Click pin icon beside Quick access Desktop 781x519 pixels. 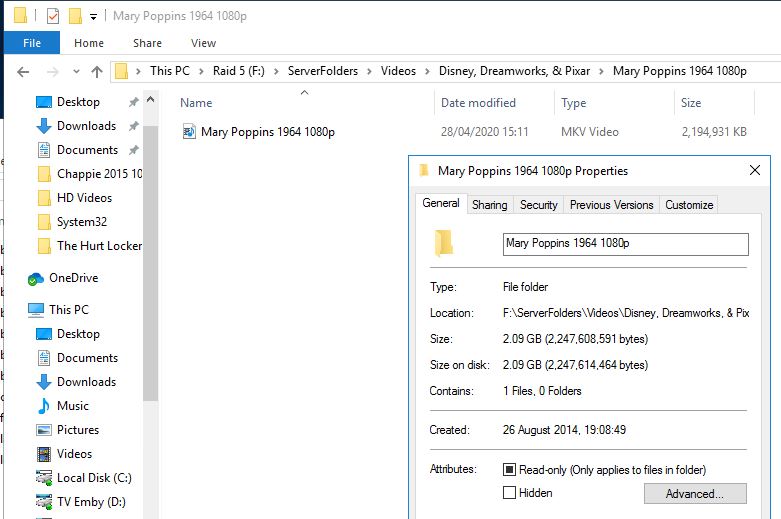(x=133, y=102)
